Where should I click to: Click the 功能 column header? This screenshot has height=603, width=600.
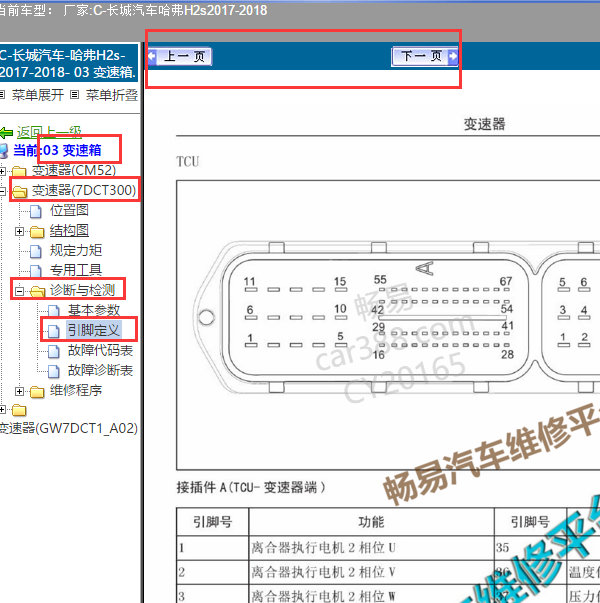(x=371, y=522)
